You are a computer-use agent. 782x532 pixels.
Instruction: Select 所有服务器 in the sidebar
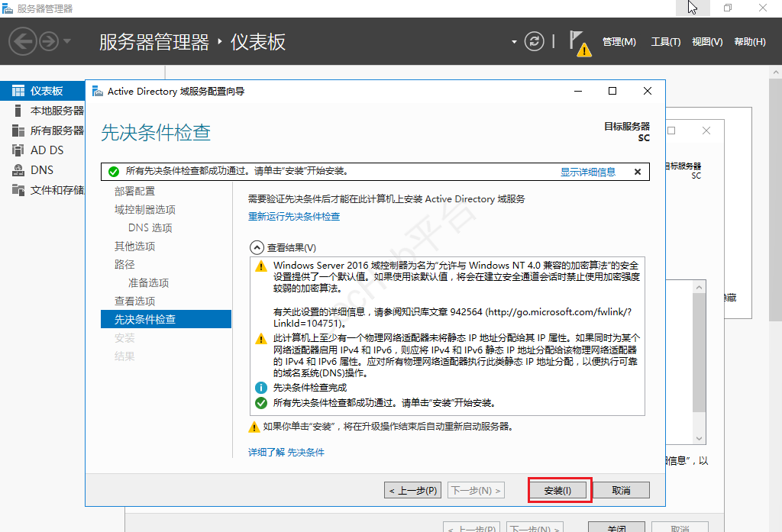pos(50,131)
